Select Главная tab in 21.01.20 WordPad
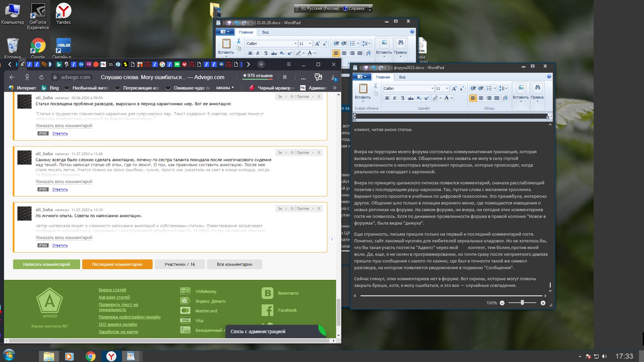Image resolution: width=644 pixels, height=362 pixels. click(246, 32)
